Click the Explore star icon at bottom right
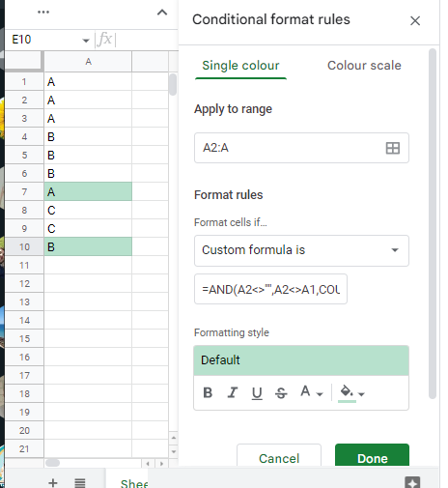 (412, 482)
